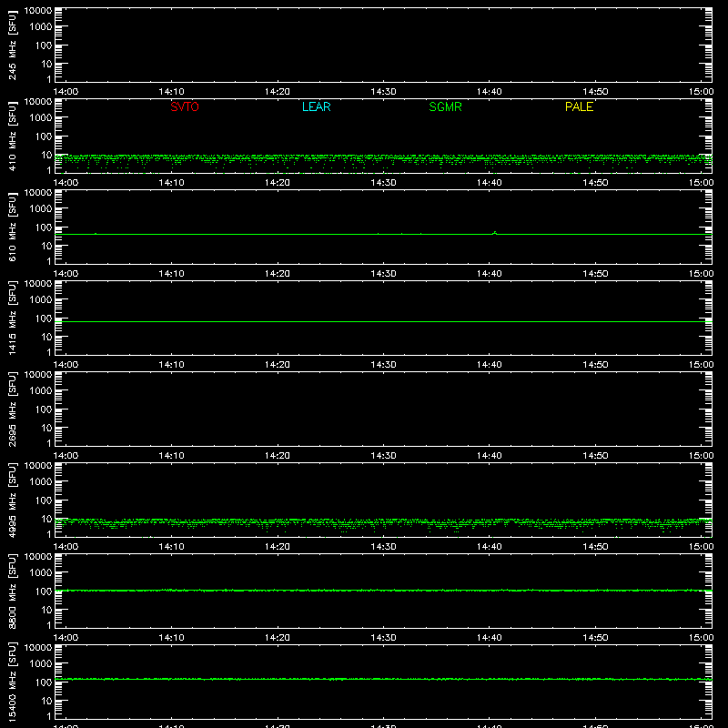Click the 14:00 tick label below the 610 MHz panel

[66, 274]
